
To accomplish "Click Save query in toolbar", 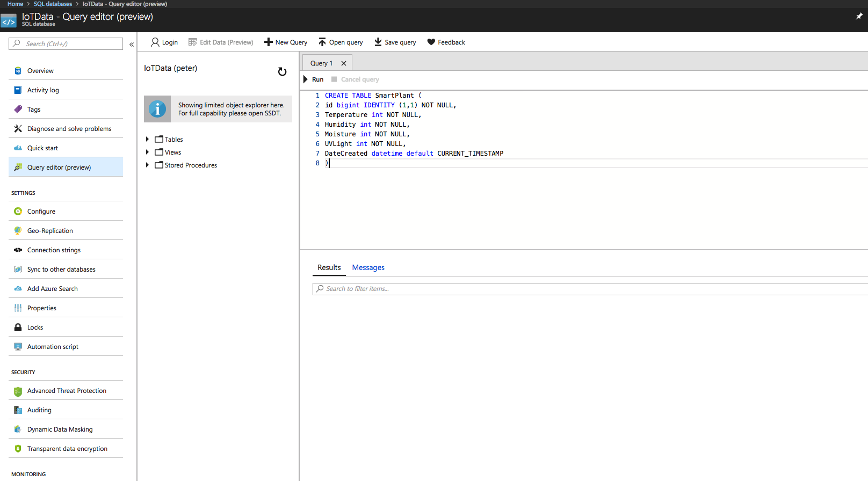I will [x=395, y=42].
